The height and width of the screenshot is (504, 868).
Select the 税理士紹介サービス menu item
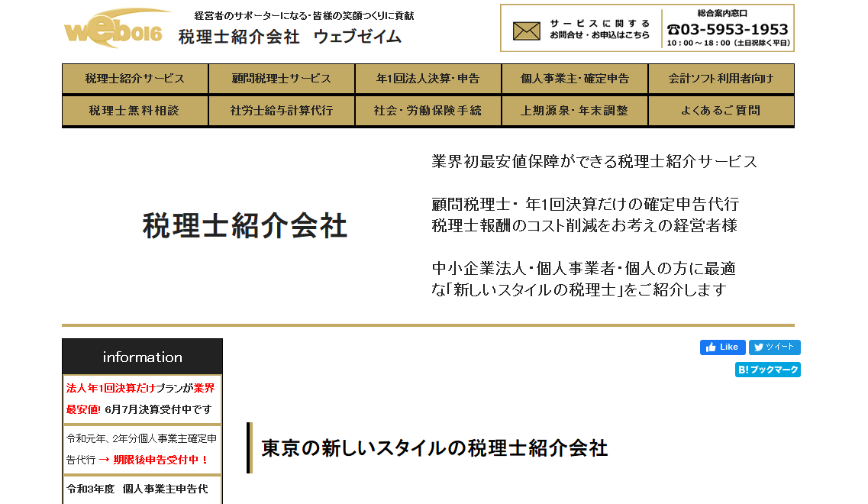(x=134, y=78)
